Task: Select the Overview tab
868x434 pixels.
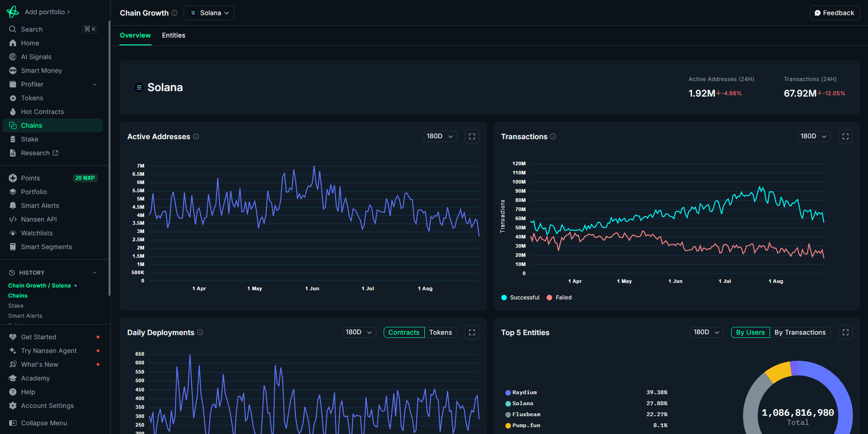Action: pos(135,35)
